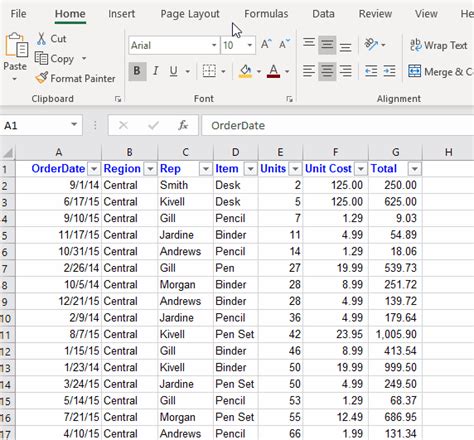Click the formula bar showing OrderDate

pyautogui.click(x=338, y=125)
